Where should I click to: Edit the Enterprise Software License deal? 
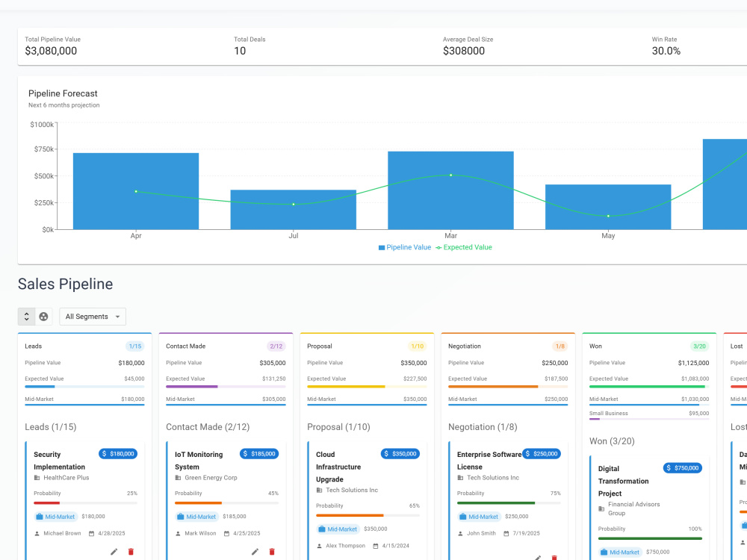[537, 557]
